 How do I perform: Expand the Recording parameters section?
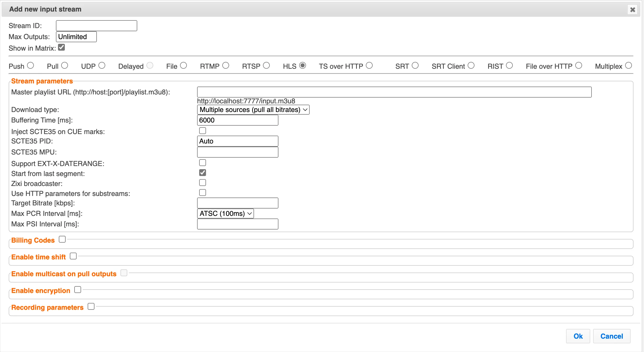[91, 306]
